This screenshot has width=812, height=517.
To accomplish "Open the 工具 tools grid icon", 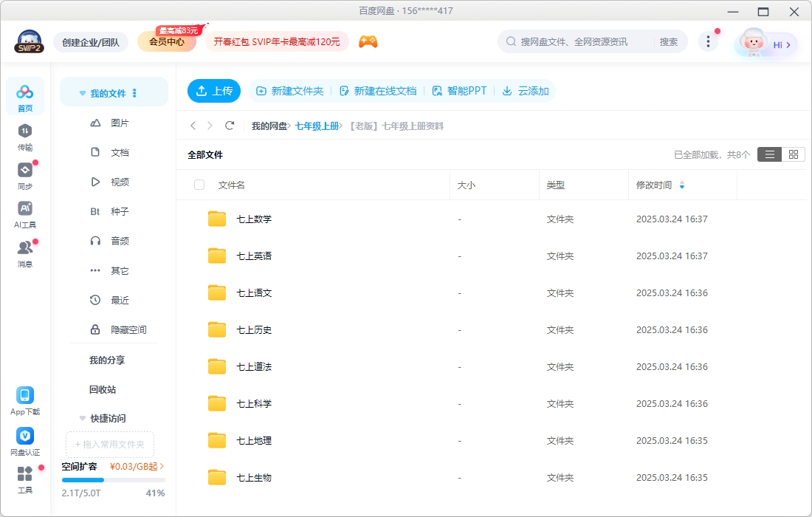I will (25, 479).
